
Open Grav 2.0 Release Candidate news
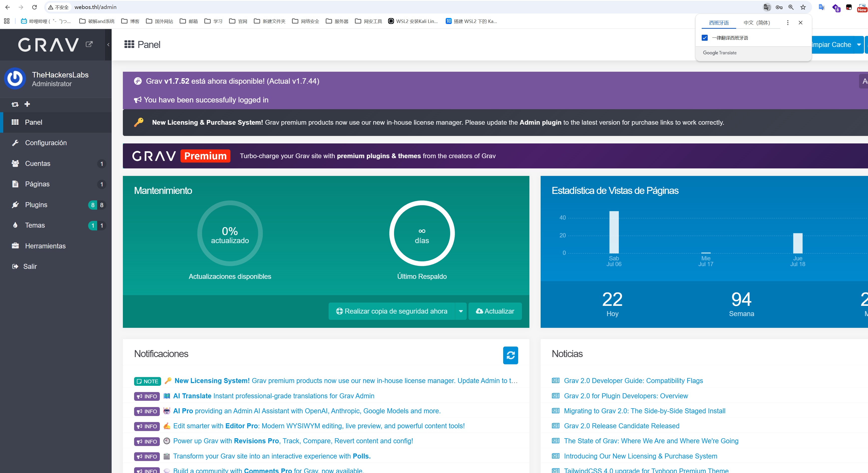[621, 426]
